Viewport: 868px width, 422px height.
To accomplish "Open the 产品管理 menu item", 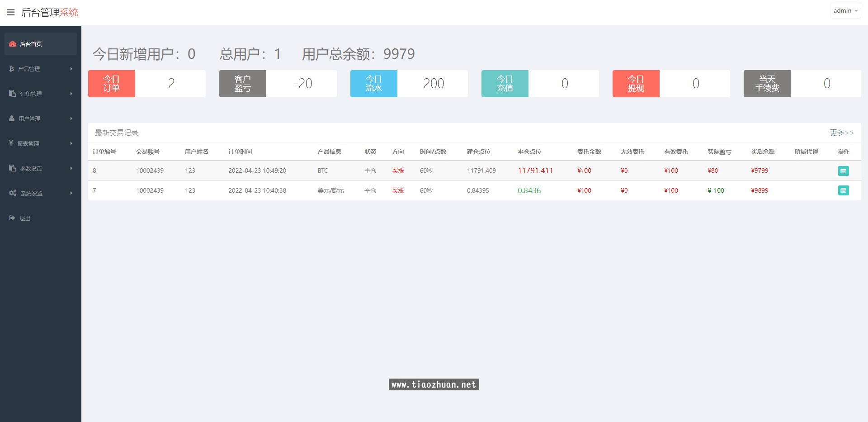I will (x=41, y=69).
